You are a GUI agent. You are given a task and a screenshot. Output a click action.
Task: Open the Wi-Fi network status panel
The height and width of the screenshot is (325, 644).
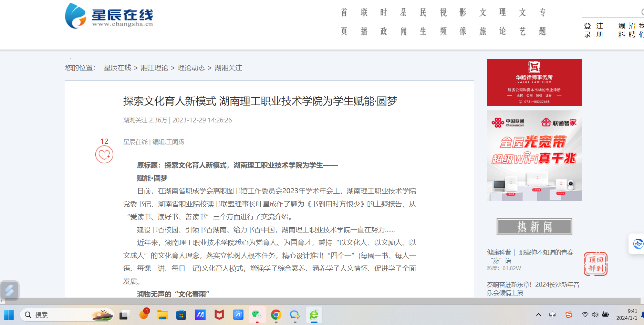[585, 315]
